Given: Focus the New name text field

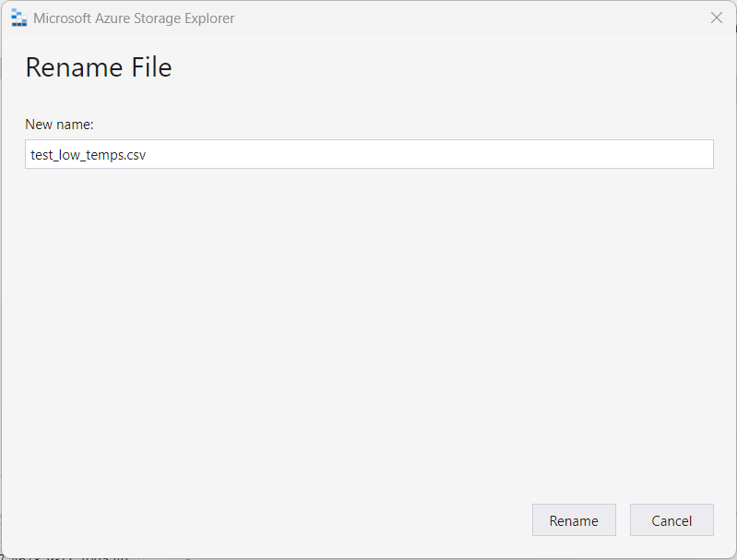Looking at the screenshot, I should point(369,154).
